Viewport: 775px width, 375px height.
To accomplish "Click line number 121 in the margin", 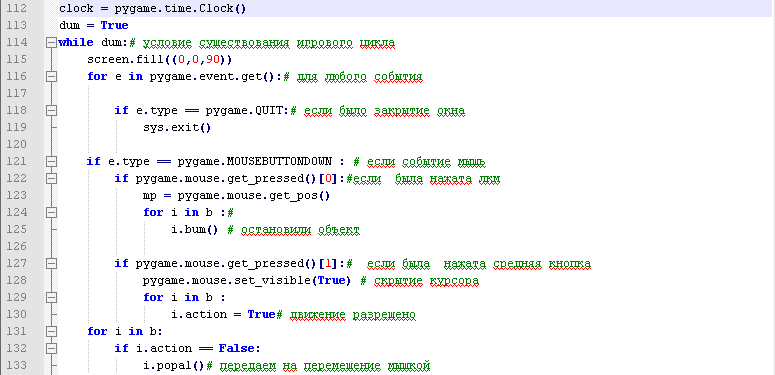I will (x=17, y=162).
